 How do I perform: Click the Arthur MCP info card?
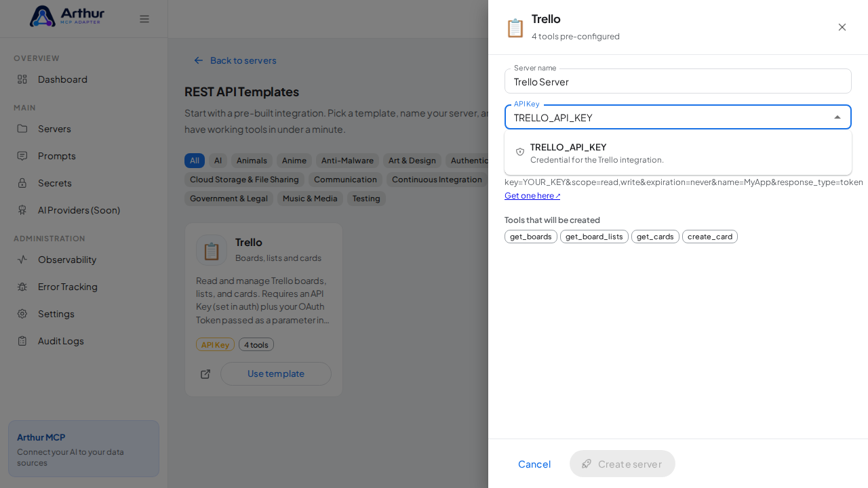(x=84, y=449)
